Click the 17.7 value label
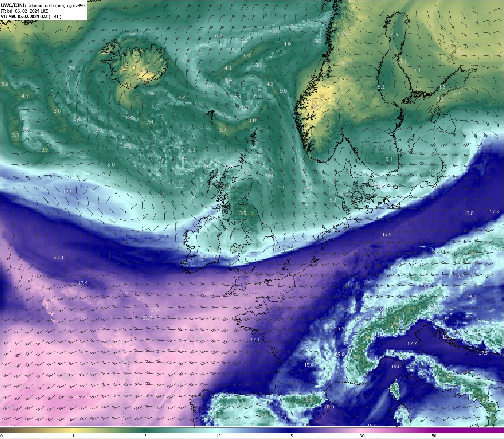The width and height of the screenshot is (504, 439). pos(412,343)
